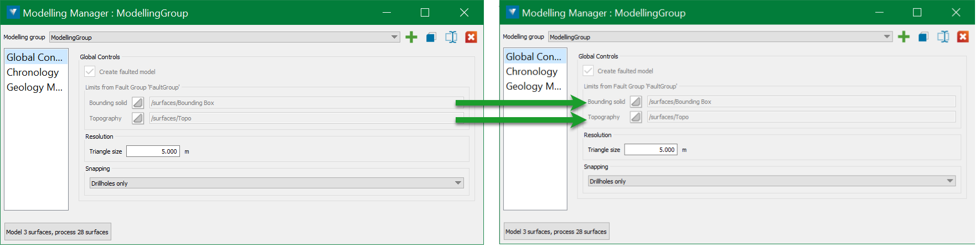Screen dimensions: 980x247
Task: Click /surfaces/Topo path field in right window
Action: coord(801,117)
